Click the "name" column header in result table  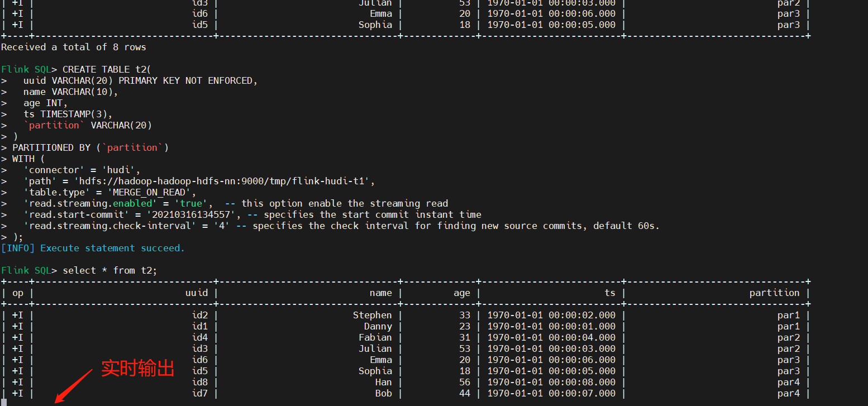click(x=380, y=293)
